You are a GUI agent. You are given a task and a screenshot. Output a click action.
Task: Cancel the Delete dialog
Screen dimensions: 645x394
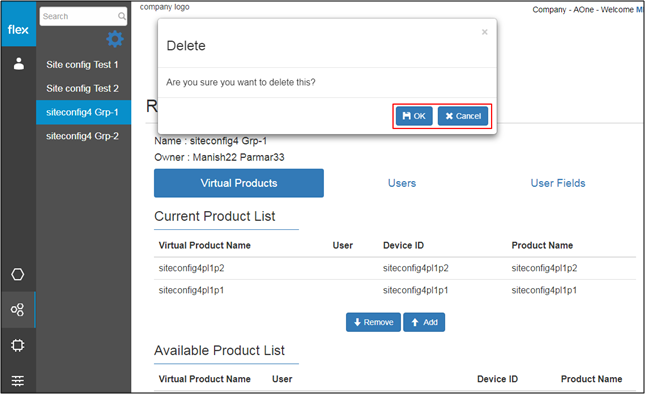coord(463,116)
